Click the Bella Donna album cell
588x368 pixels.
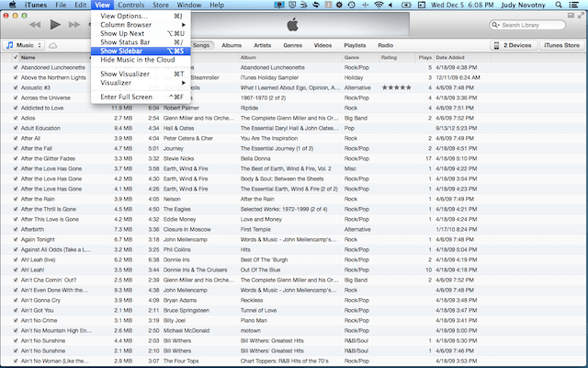tap(255, 158)
